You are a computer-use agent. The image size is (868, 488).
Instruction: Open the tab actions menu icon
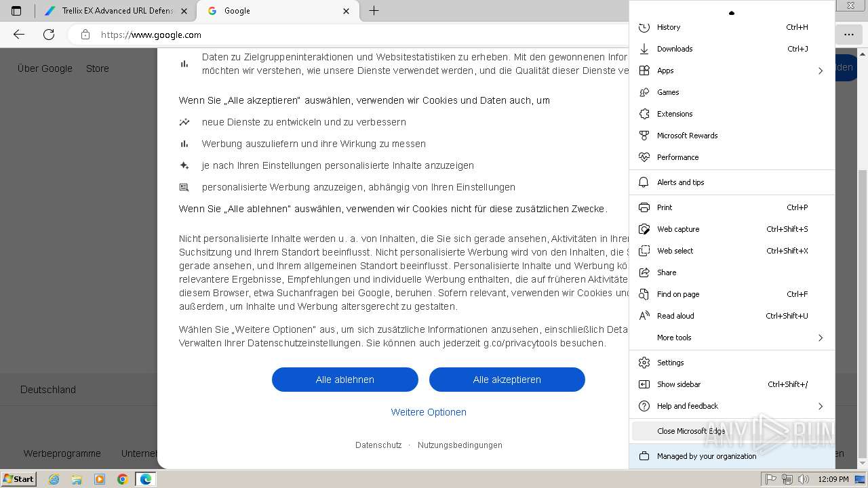16,11
